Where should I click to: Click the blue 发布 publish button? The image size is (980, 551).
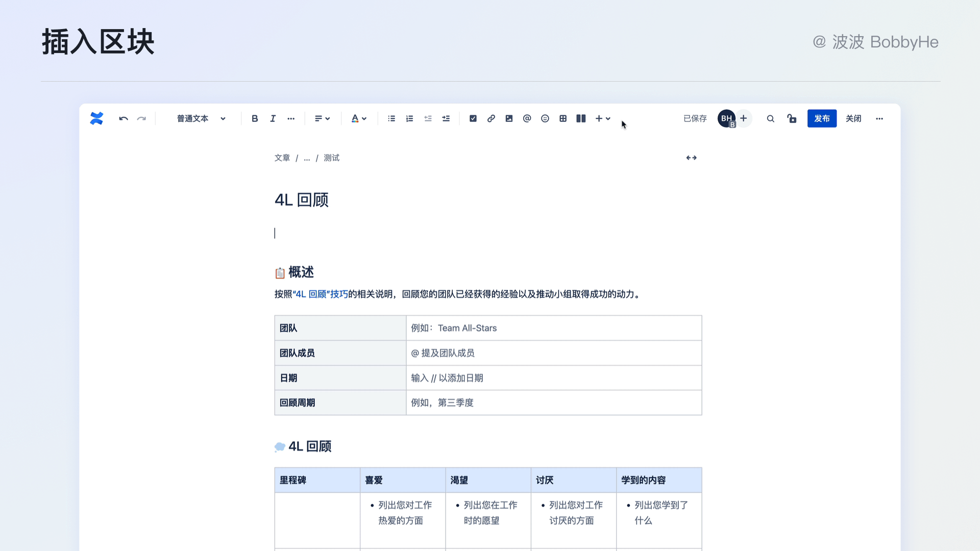tap(822, 118)
